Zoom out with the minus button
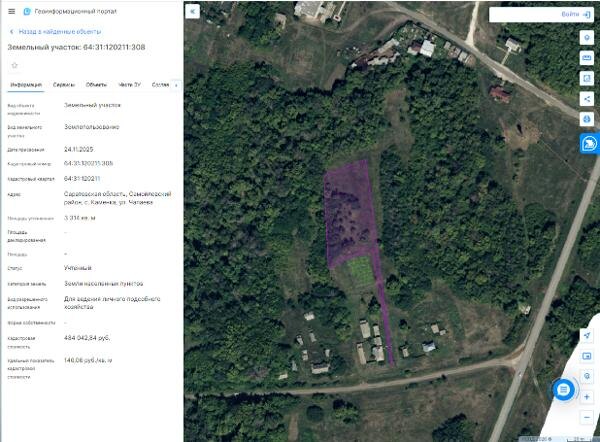The image size is (600, 442). [587, 417]
